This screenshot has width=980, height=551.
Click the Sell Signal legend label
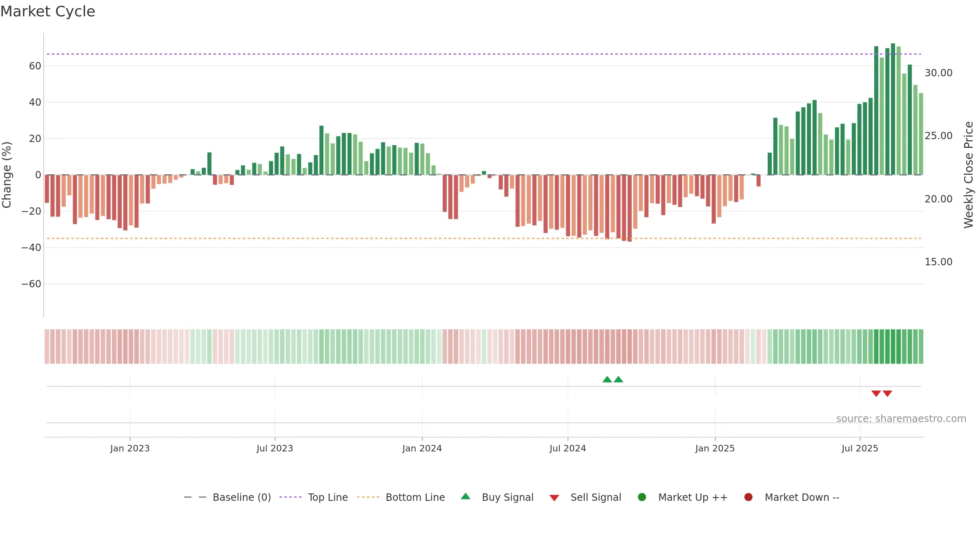coord(596,497)
